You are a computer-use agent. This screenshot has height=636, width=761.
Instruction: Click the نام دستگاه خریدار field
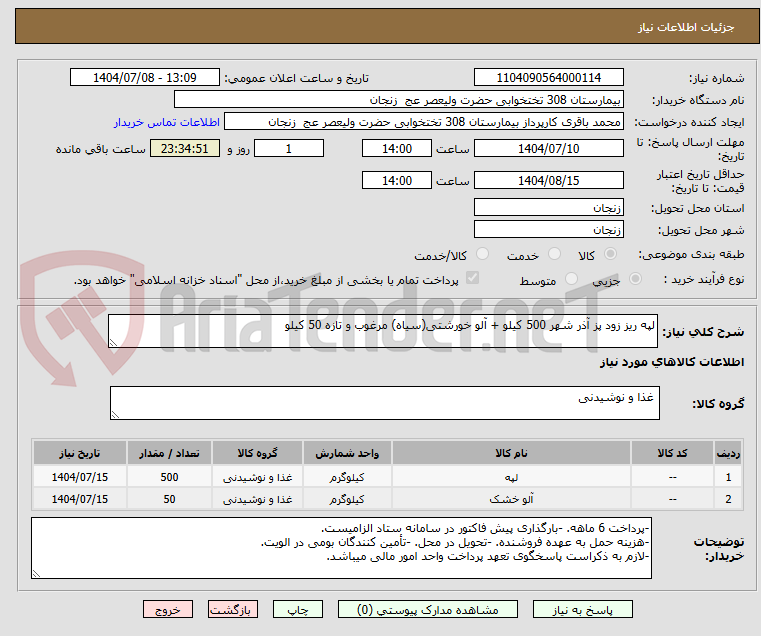(398, 100)
